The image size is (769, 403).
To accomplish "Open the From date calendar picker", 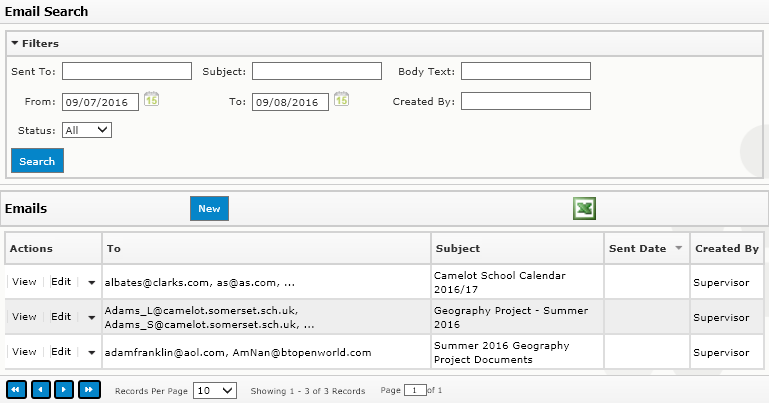I will [151, 99].
